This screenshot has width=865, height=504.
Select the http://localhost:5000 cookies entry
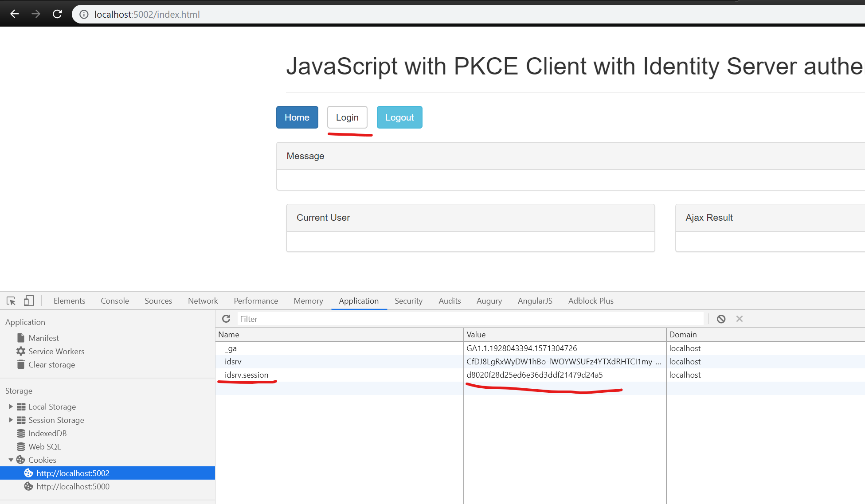pos(73,487)
